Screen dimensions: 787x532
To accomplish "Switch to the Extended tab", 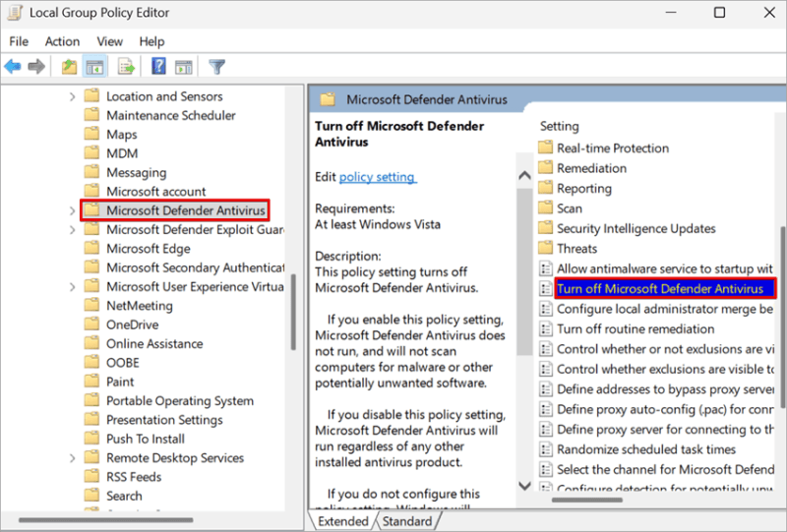I will 342,521.
